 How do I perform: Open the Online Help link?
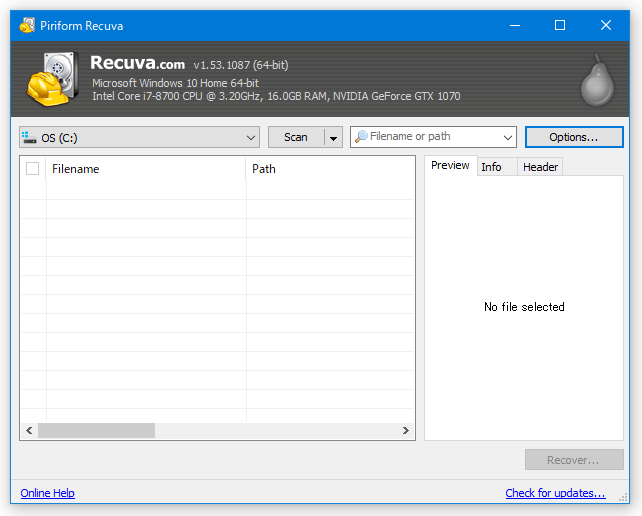(x=47, y=493)
